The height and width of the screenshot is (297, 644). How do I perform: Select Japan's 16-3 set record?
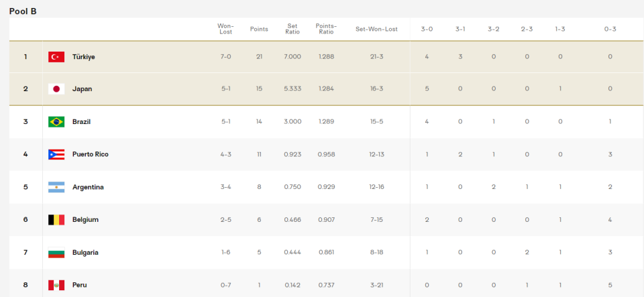(x=376, y=89)
